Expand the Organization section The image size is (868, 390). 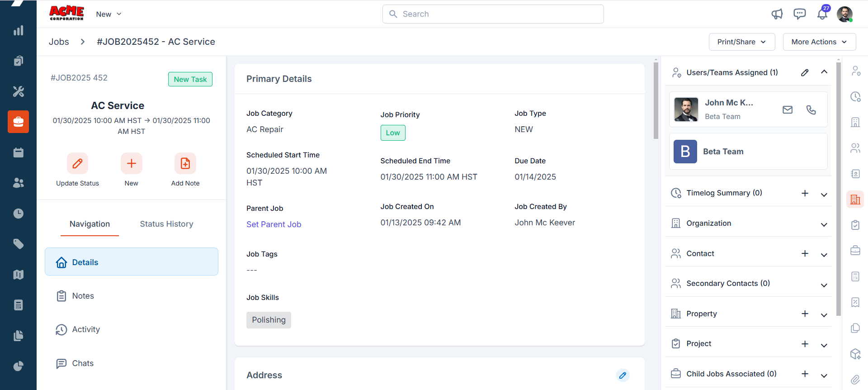pos(824,224)
